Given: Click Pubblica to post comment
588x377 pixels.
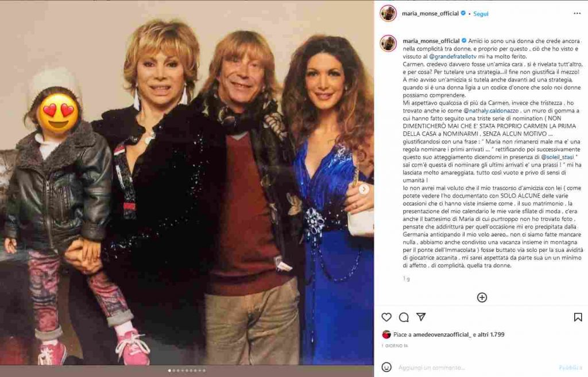Looking at the screenshot, I should [x=571, y=368].
